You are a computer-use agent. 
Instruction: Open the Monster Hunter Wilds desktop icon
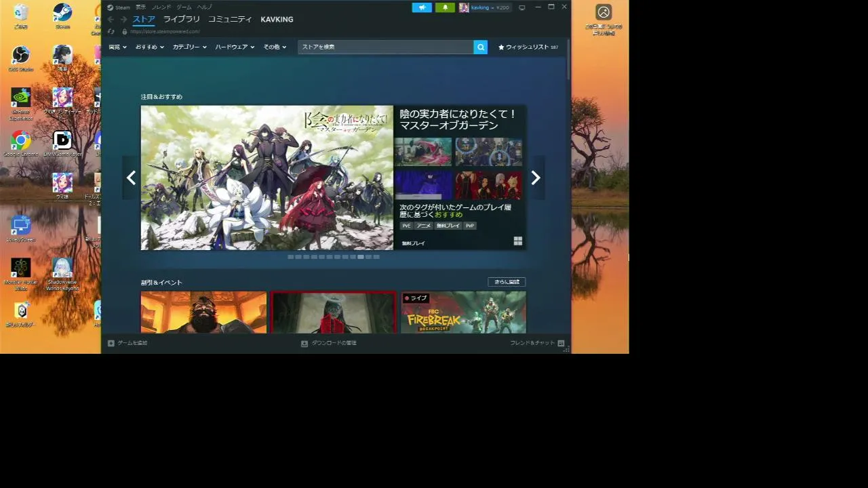(20, 274)
